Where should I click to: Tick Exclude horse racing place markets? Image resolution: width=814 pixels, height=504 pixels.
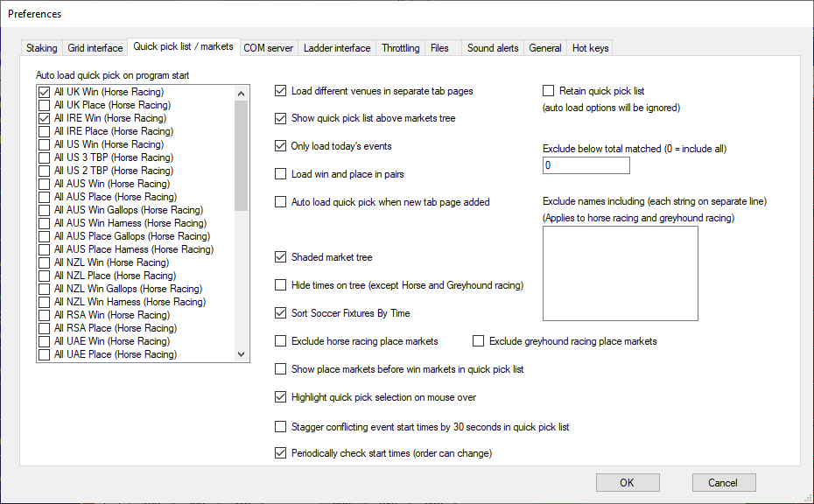coord(280,341)
